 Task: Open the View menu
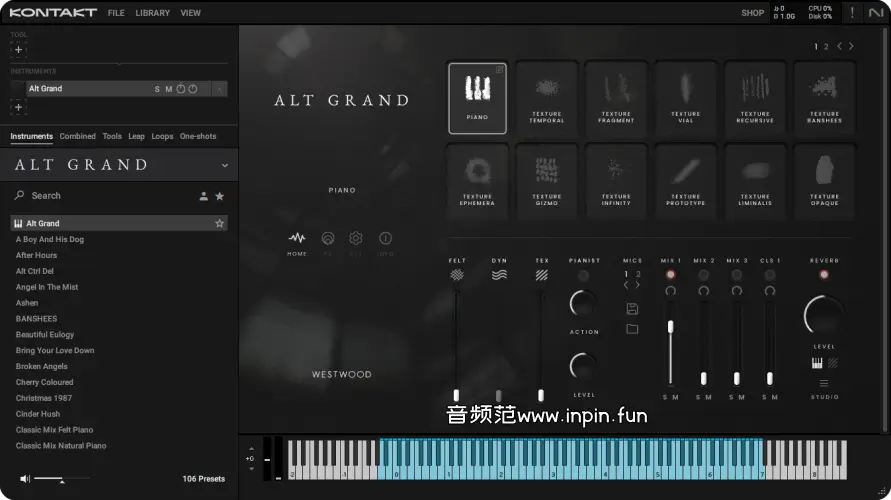point(190,12)
